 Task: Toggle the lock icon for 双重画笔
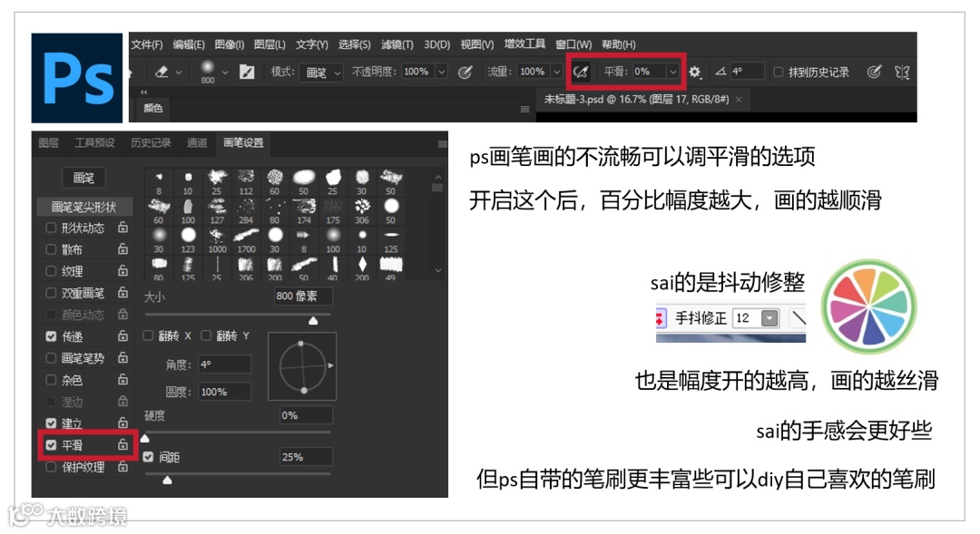[x=123, y=292]
